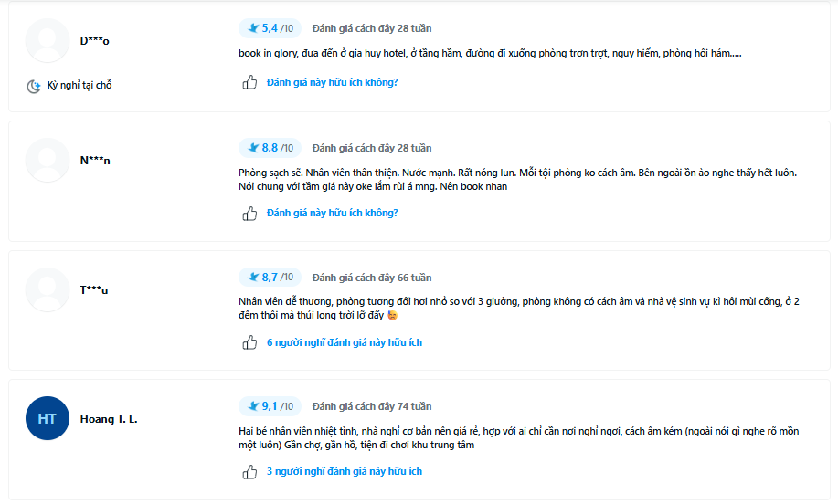Click the bird icon on the 8,8 rating

click(x=253, y=148)
